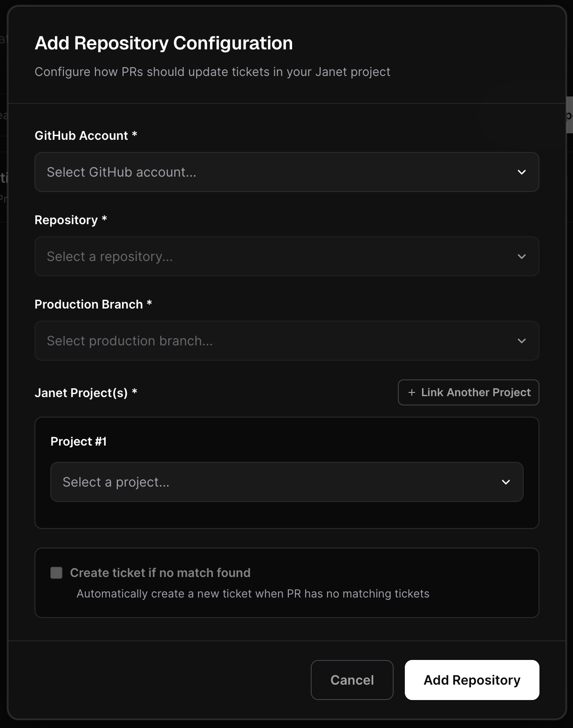Click the Add Repository Configuration title
573x728 pixels.
(164, 42)
